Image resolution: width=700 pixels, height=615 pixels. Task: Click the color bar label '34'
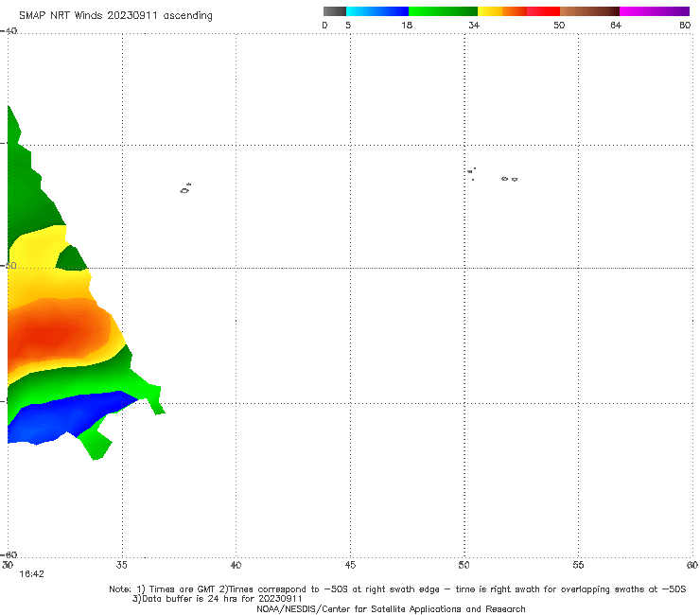(x=474, y=26)
